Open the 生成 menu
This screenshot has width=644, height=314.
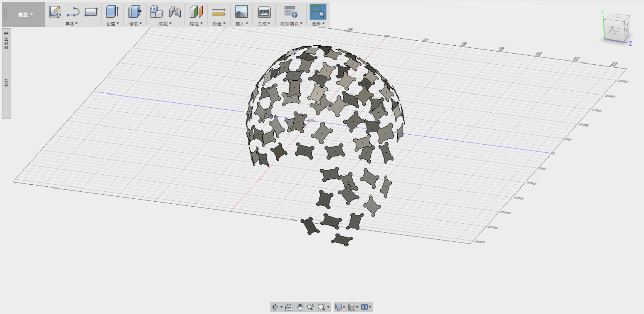click(264, 24)
